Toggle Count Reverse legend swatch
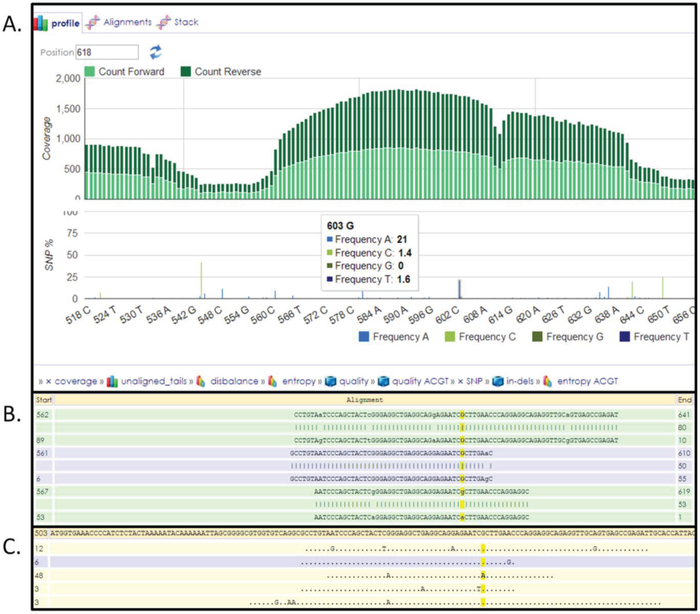The width and height of the screenshot is (700, 614). click(x=186, y=72)
